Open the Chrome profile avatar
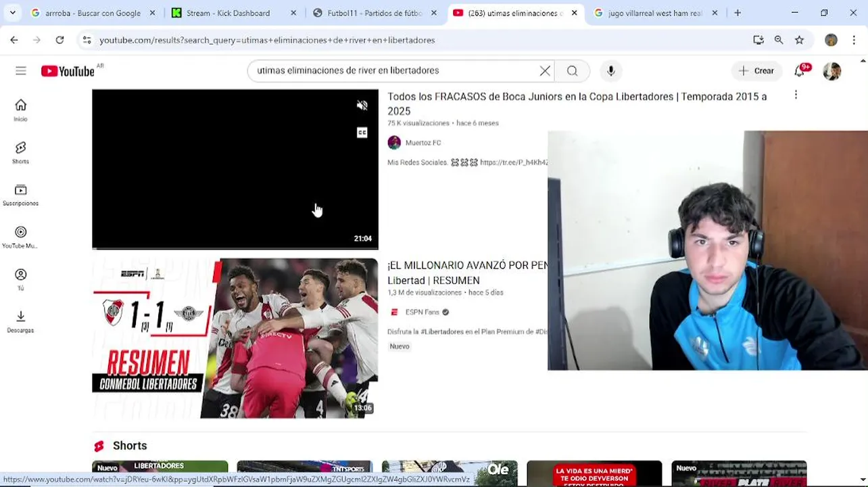 coord(831,40)
